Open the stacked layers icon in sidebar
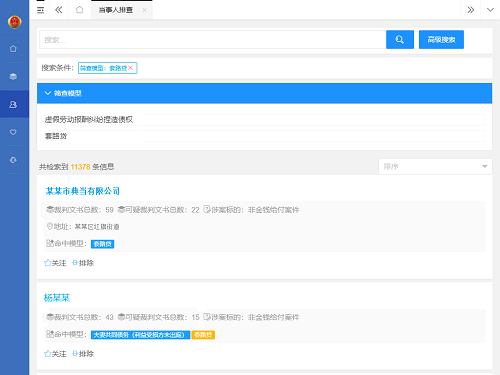 [x=13, y=76]
